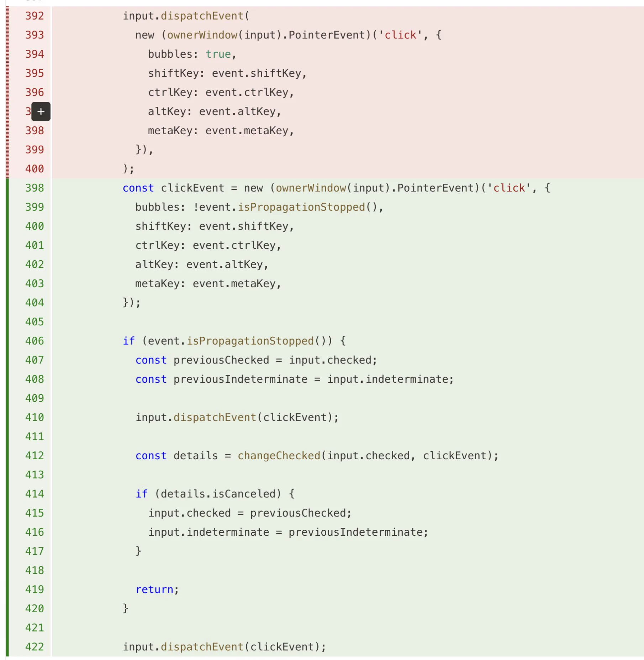Select line number 410 in the gutter
The image size is (644, 660).
(35, 418)
